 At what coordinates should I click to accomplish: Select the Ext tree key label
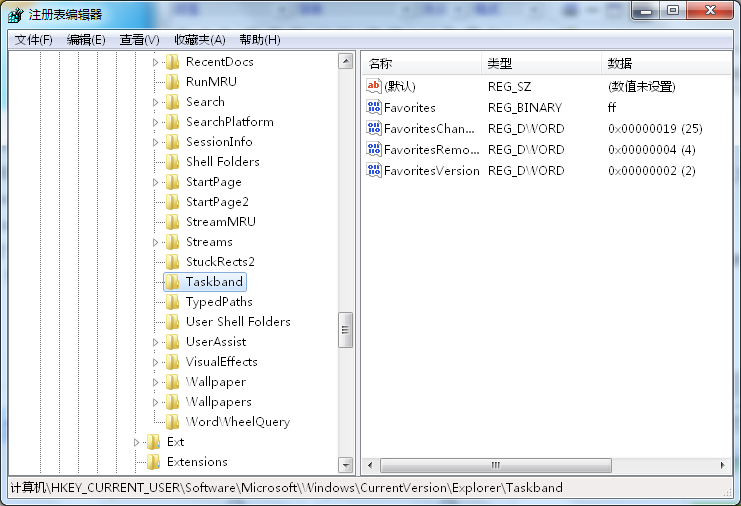(x=175, y=442)
